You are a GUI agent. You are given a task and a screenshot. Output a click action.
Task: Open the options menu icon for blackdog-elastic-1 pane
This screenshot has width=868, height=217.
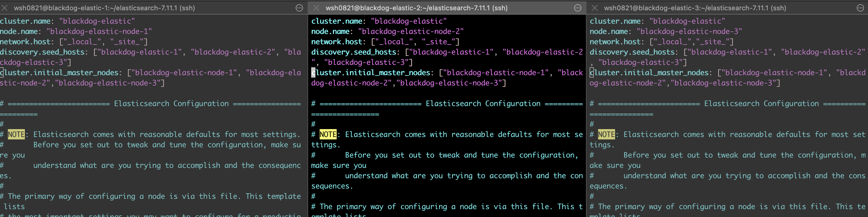click(x=299, y=8)
